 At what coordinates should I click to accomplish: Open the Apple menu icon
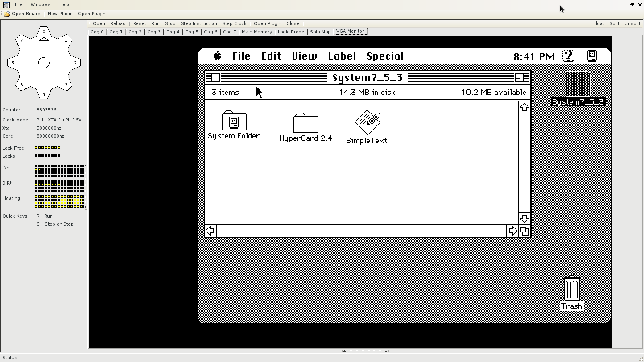pos(217,56)
